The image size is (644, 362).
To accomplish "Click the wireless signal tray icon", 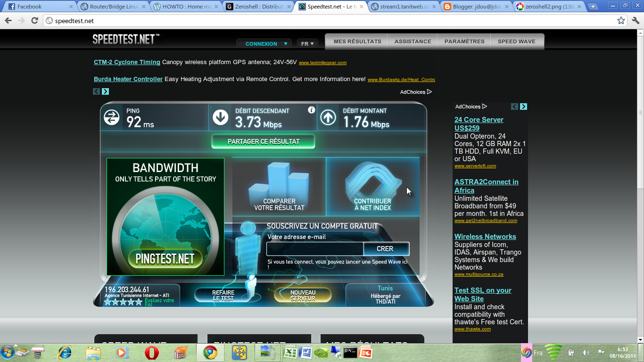I will point(554,353).
